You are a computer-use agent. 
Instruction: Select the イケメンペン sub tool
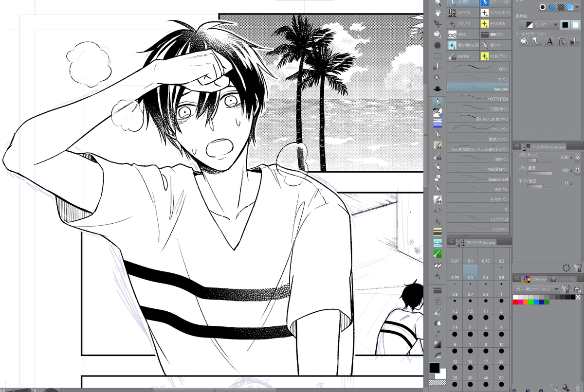click(x=479, y=128)
